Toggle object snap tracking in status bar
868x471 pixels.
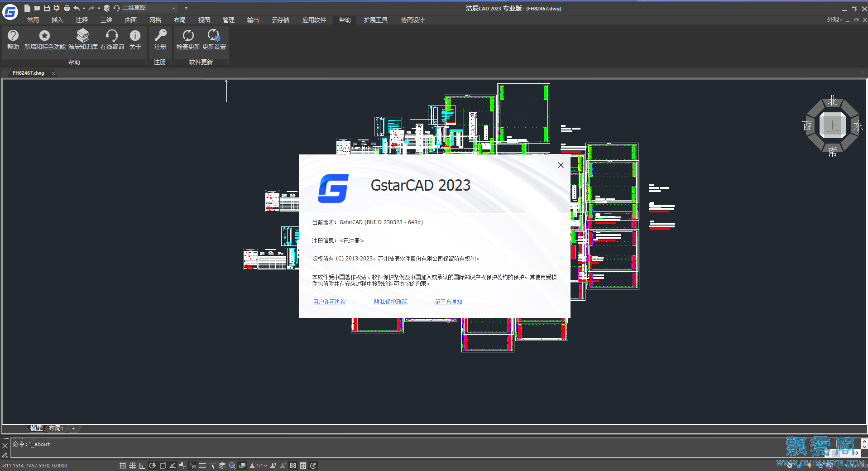click(173, 466)
